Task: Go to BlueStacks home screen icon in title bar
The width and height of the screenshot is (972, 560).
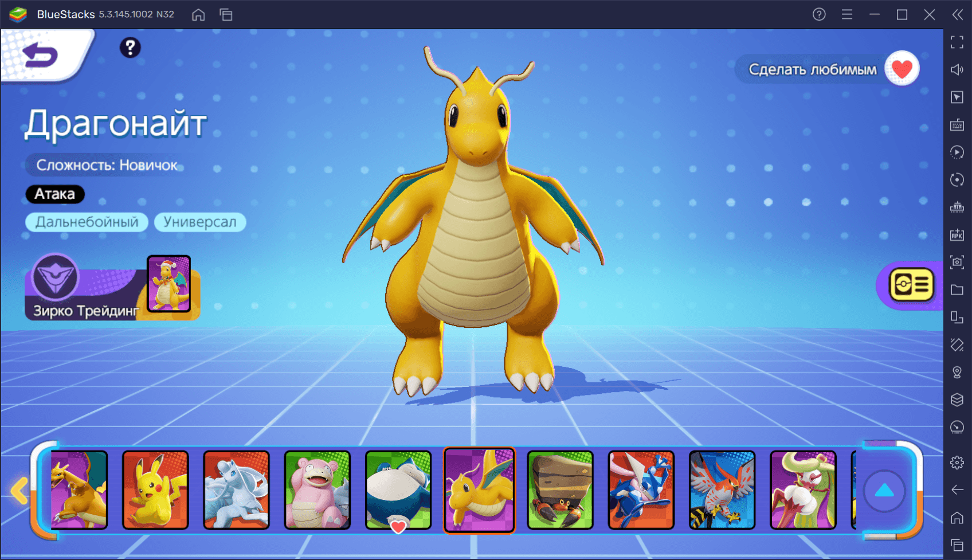Action: point(198,15)
